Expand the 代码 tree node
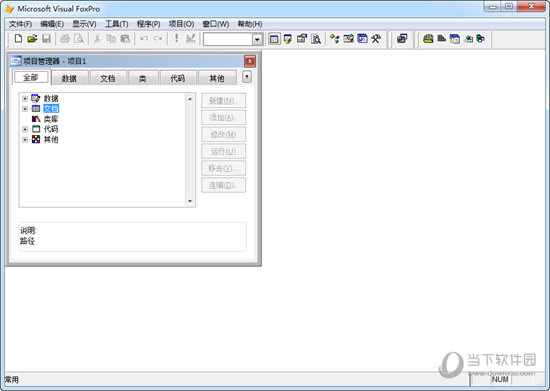550x391 pixels. (x=25, y=129)
